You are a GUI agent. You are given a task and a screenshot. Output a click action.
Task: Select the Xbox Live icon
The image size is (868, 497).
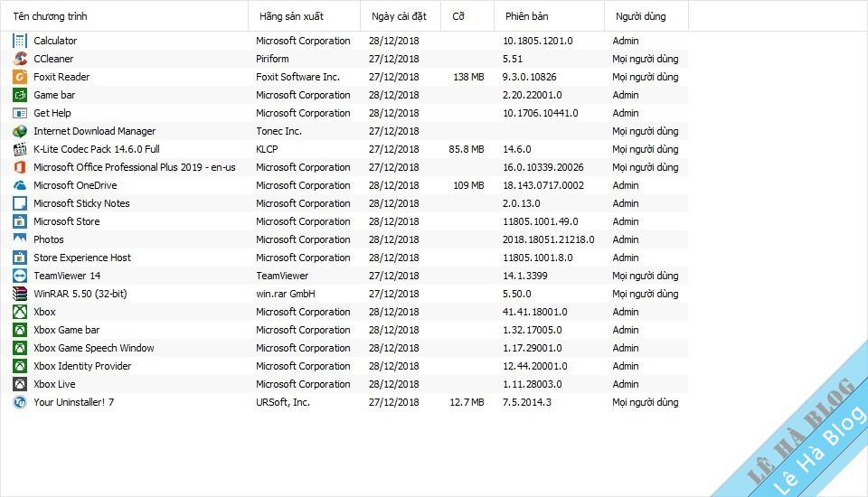point(20,384)
